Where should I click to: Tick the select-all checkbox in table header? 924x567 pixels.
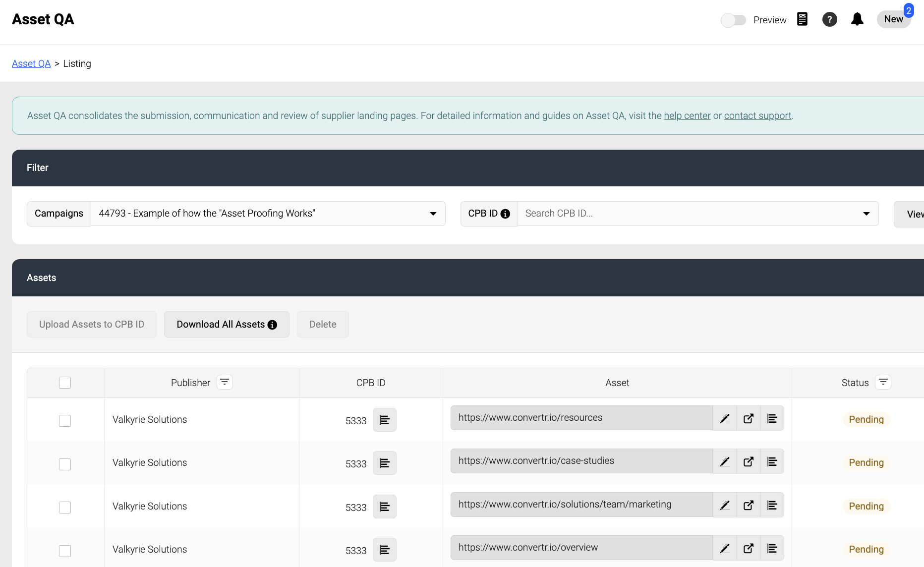(65, 383)
